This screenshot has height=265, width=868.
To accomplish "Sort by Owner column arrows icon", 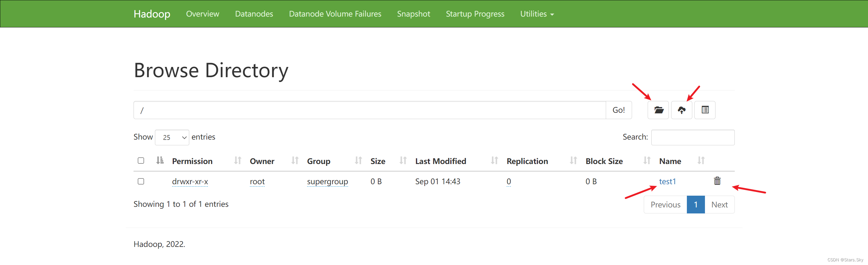I will (x=295, y=160).
